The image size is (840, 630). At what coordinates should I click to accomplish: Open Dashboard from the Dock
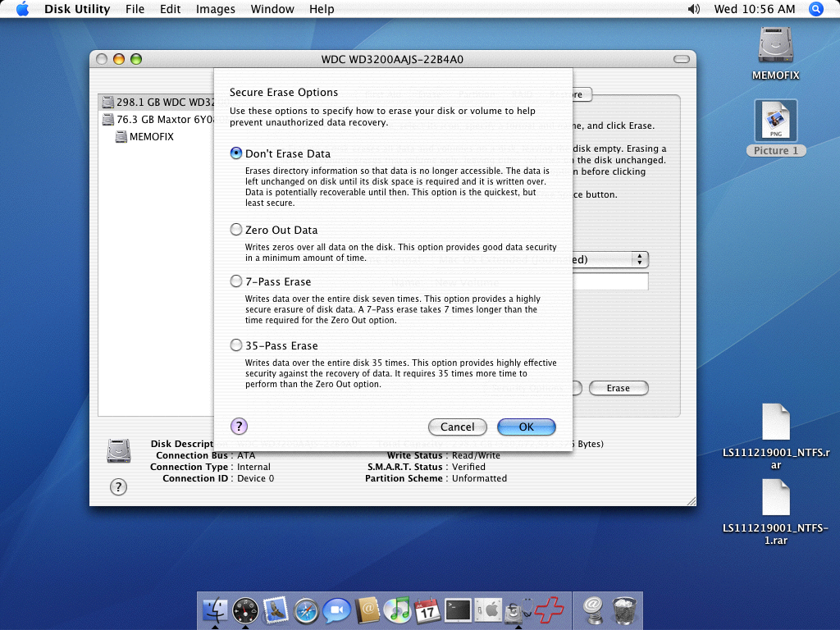pos(245,610)
